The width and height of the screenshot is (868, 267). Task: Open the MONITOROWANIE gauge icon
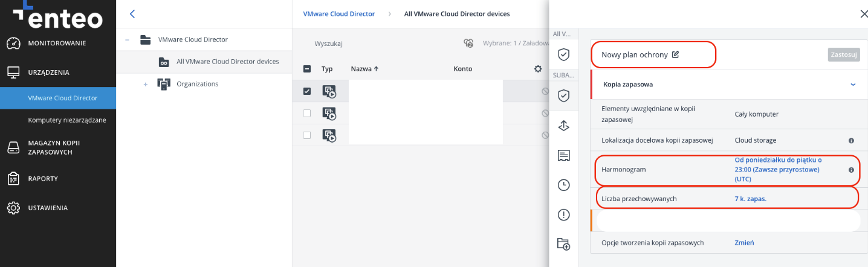[14, 43]
